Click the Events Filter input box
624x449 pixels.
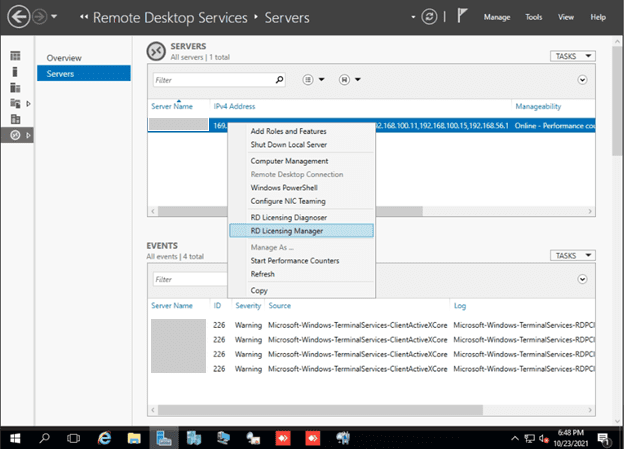[190, 279]
